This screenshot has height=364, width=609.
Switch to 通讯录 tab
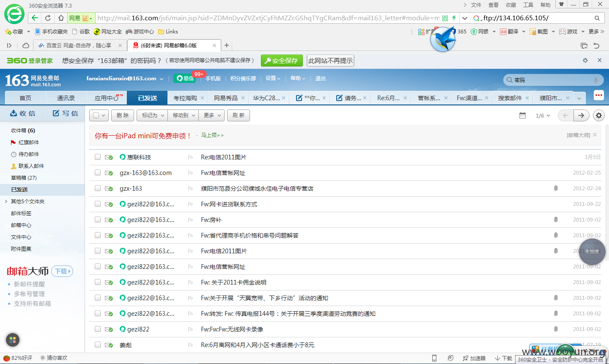point(66,98)
